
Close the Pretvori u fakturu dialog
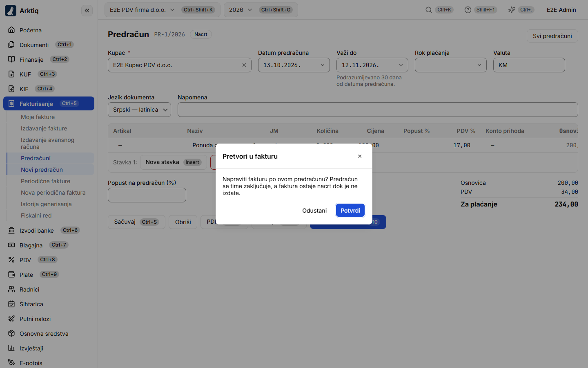click(360, 156)
